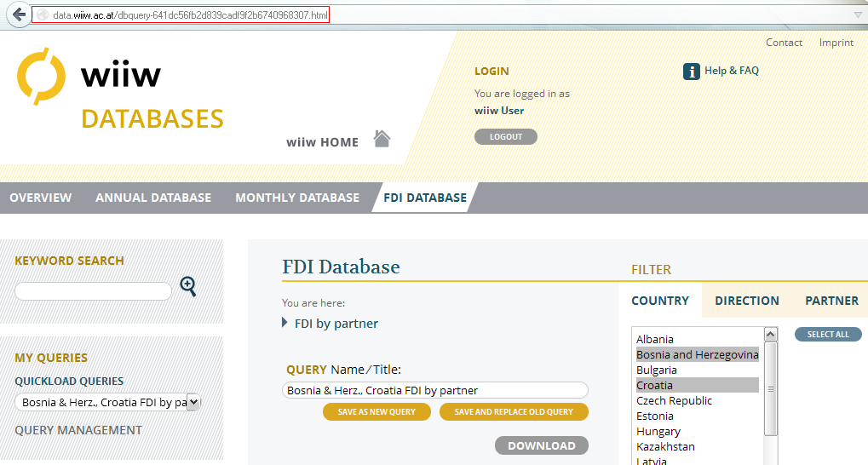The width and height of the screenshot is (868, 465).
Task: Select Albania in the country list
Action: click(655, 339)
